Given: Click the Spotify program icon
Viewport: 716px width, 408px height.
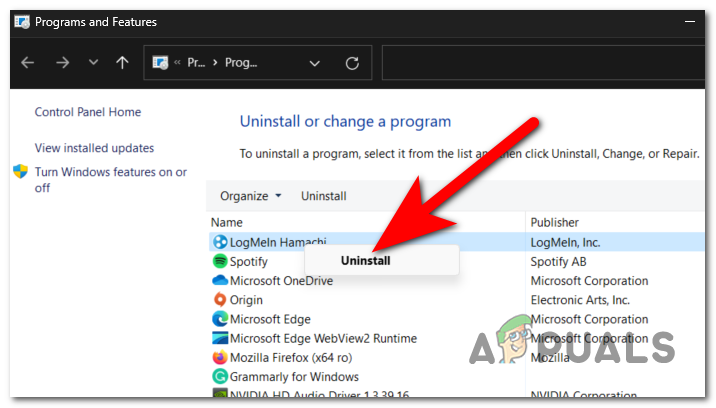Looking at the screenshot, I should 220,261.
